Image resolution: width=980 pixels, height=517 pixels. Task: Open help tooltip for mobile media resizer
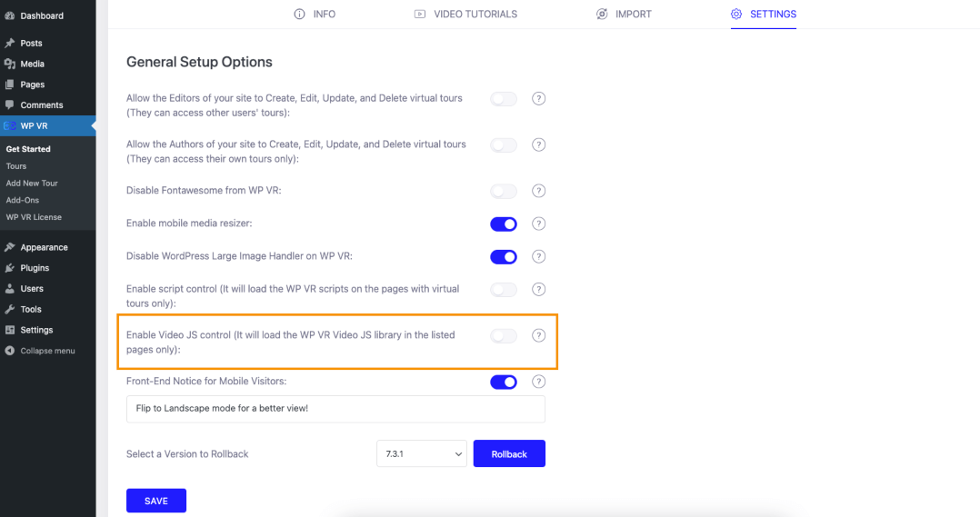538,224
